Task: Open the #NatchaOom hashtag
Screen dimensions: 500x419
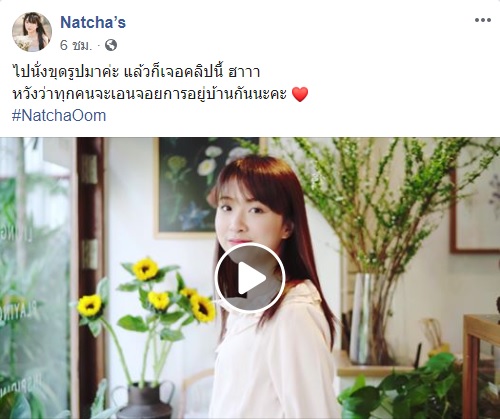Action: click(59, 116)
